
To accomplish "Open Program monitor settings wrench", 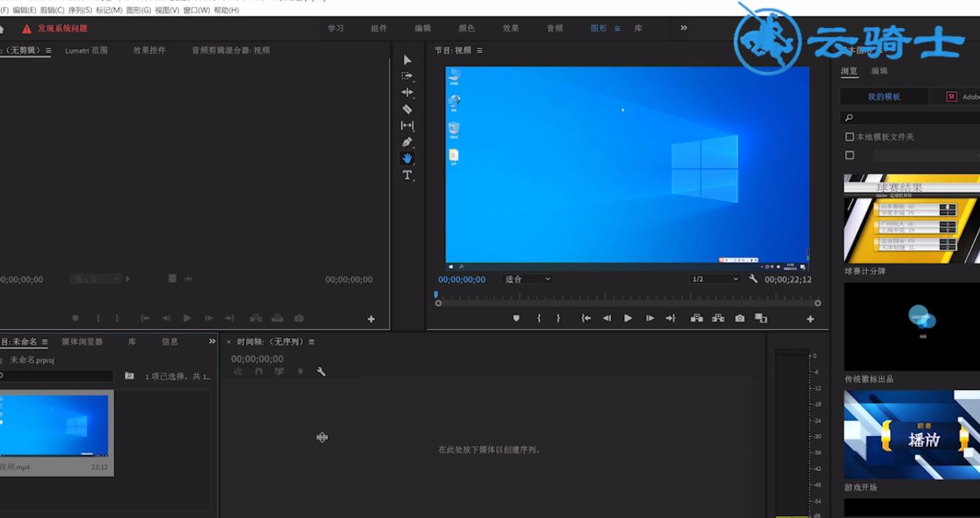I will coord(754,279).
